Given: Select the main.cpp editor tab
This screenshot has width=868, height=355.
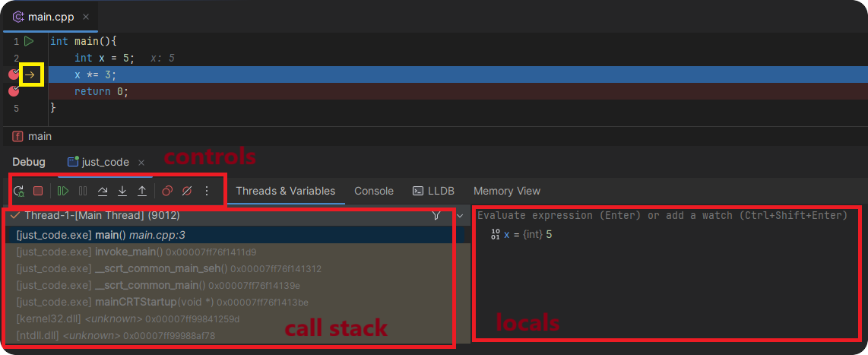Looking at the screenshot, I should (x=51, y=17).
